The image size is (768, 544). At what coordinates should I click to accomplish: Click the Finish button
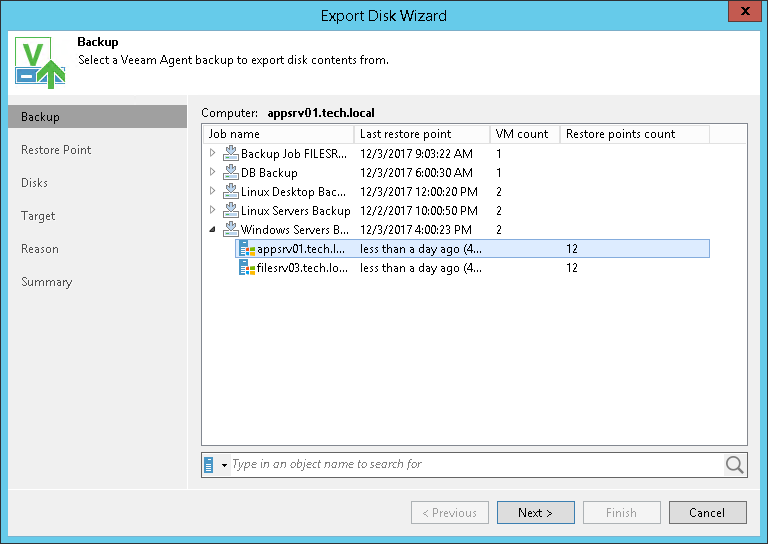click(622, 513)
